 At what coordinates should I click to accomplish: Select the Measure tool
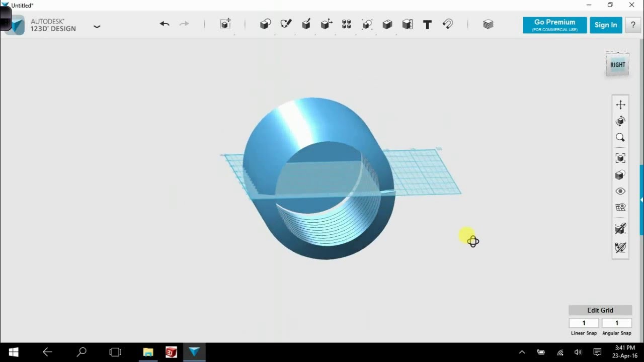pos(408,24)
